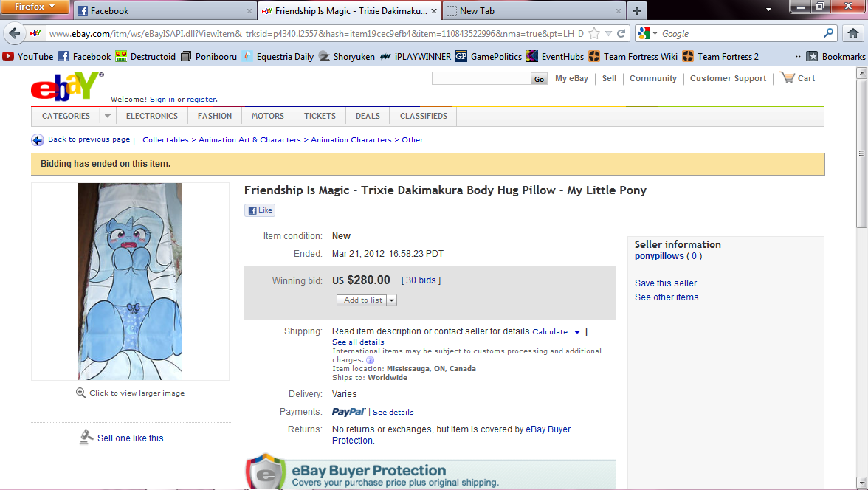
Task: Close the Friendship Is Magic tab
Action: (433, 10)
